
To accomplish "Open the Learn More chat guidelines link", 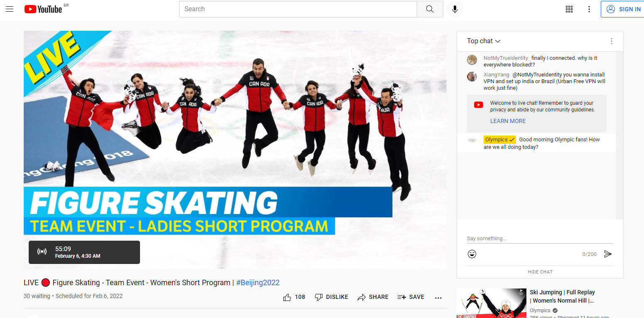I will click(508, 121).
